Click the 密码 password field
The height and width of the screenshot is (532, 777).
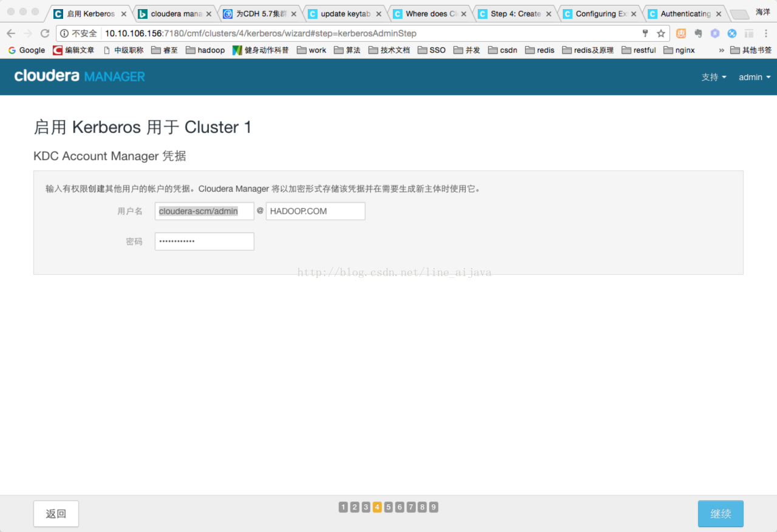(x=205, y=241)
